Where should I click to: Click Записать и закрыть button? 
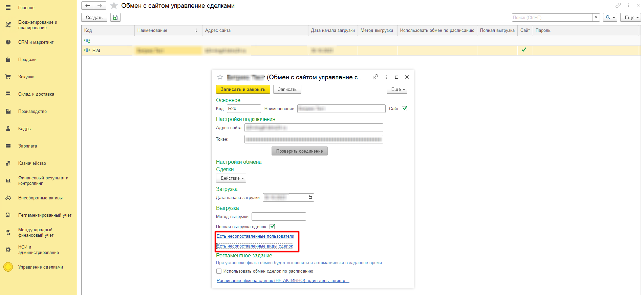tap(243, 90)
